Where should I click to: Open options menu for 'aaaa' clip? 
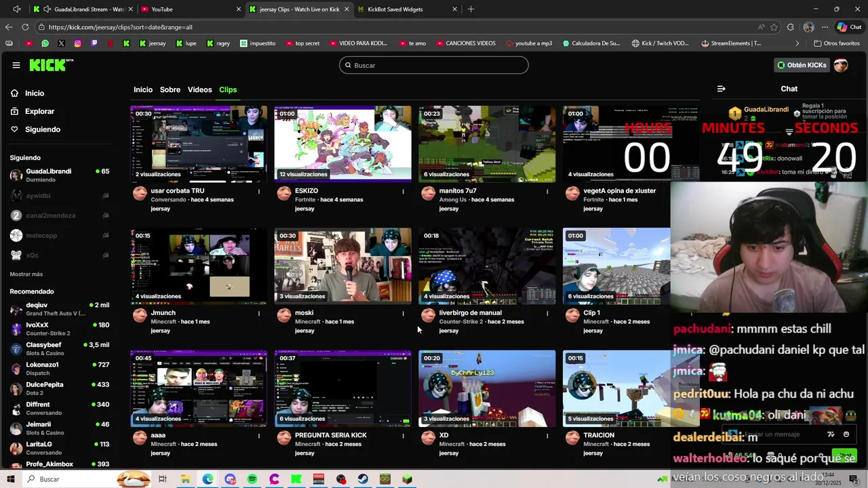pyautogui.click(x=259, y=436)
